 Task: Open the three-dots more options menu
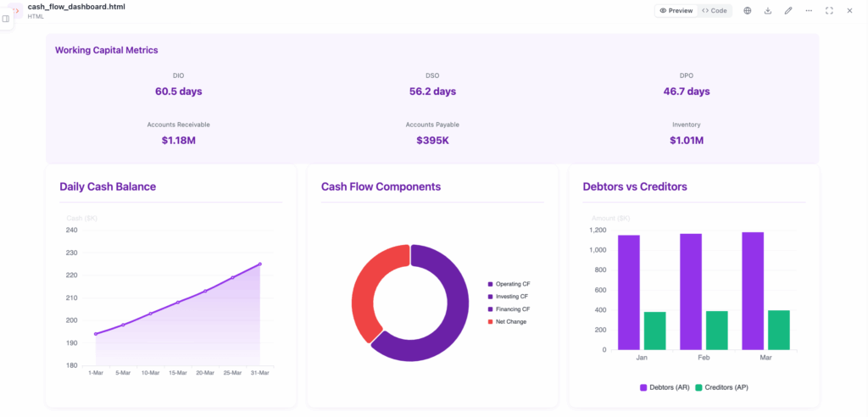click(809, 10)
